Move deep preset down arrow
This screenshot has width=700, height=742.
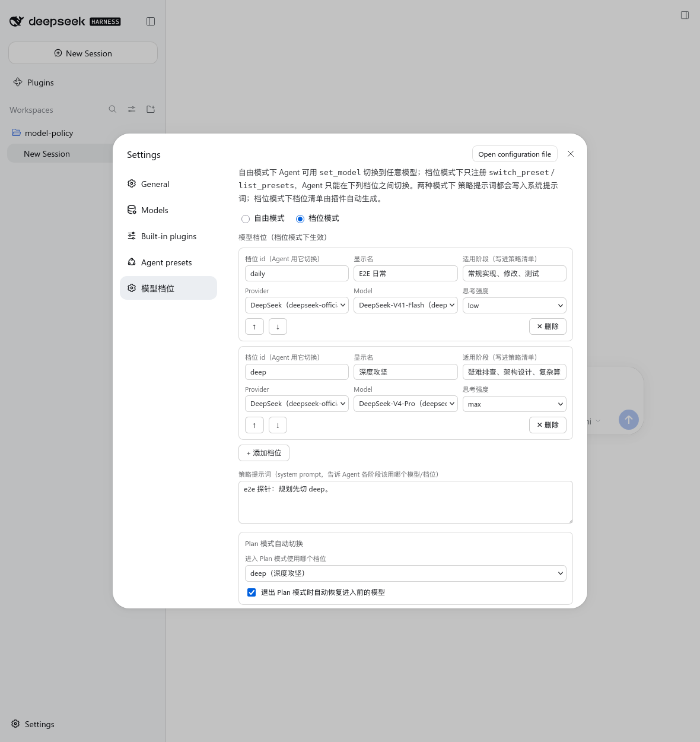click(x=278, y=425)
